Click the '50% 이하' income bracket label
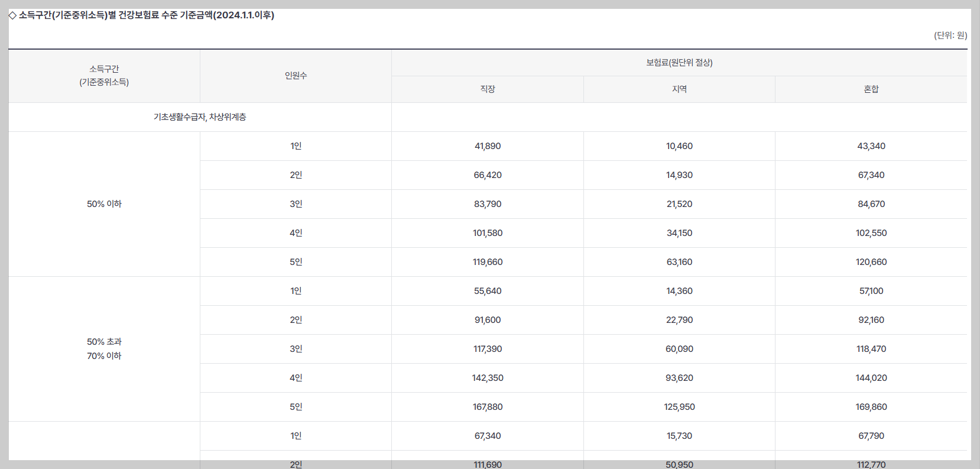The width and height of the screenshot is (980, 469). pyautogui.click(x=104, y=204)
